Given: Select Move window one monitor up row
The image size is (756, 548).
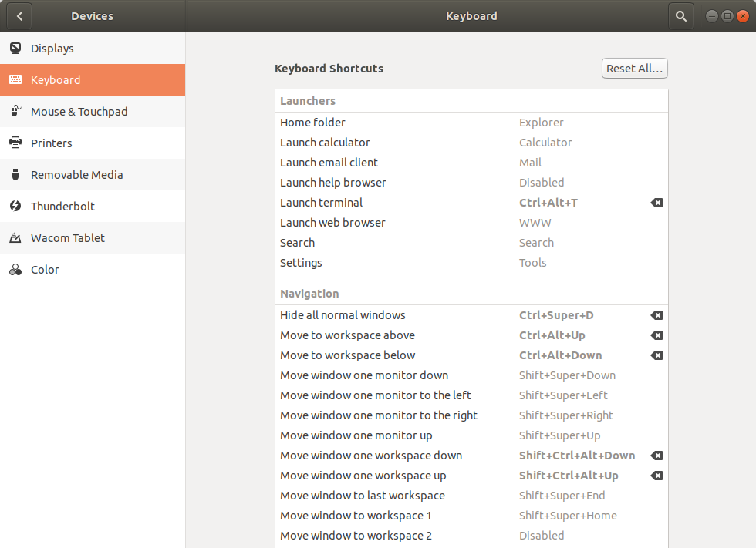Looking at the screenshot, I should tap(471, 435).
